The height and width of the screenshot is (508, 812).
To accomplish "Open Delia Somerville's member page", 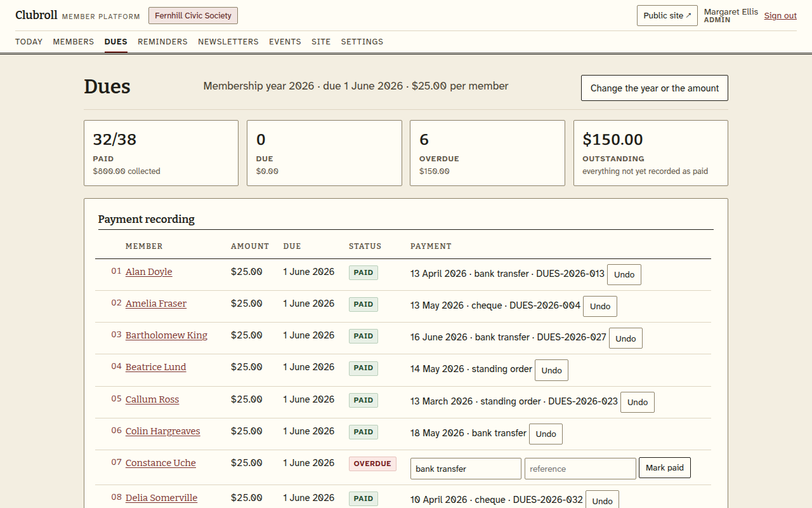I will (x=161, y=498).
